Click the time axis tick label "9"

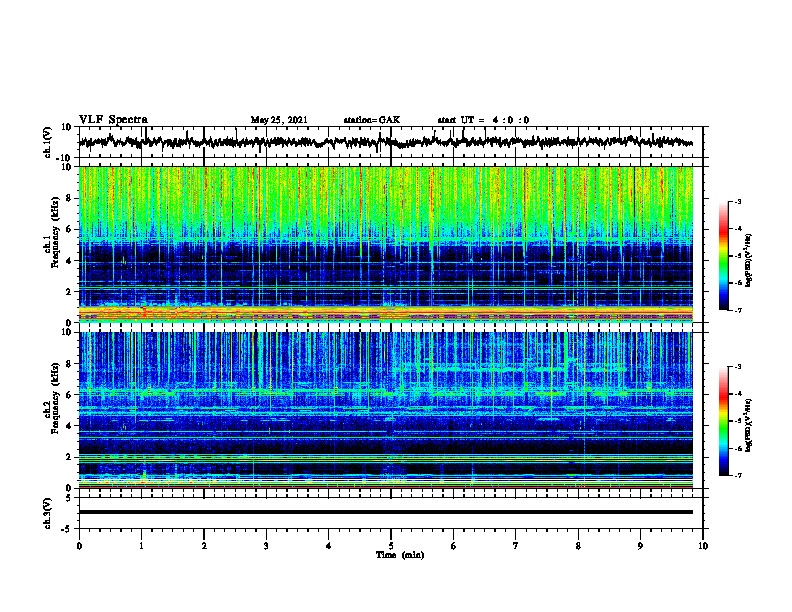(640, 546)
